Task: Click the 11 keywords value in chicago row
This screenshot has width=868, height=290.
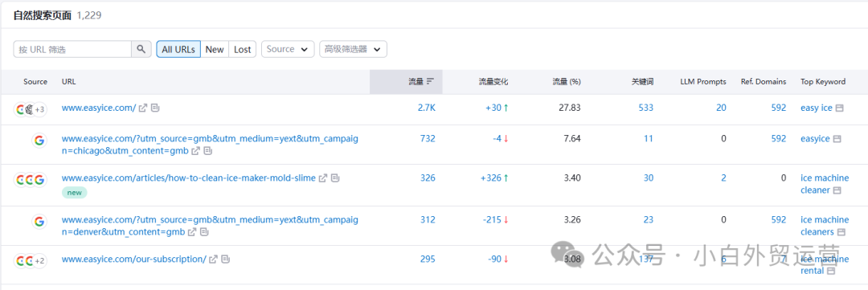Action: pyautogui.click(x=649, y=138)
